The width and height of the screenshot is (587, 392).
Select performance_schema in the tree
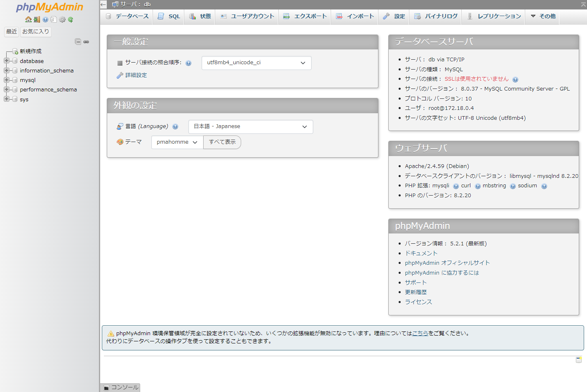[x=48, y=89]
